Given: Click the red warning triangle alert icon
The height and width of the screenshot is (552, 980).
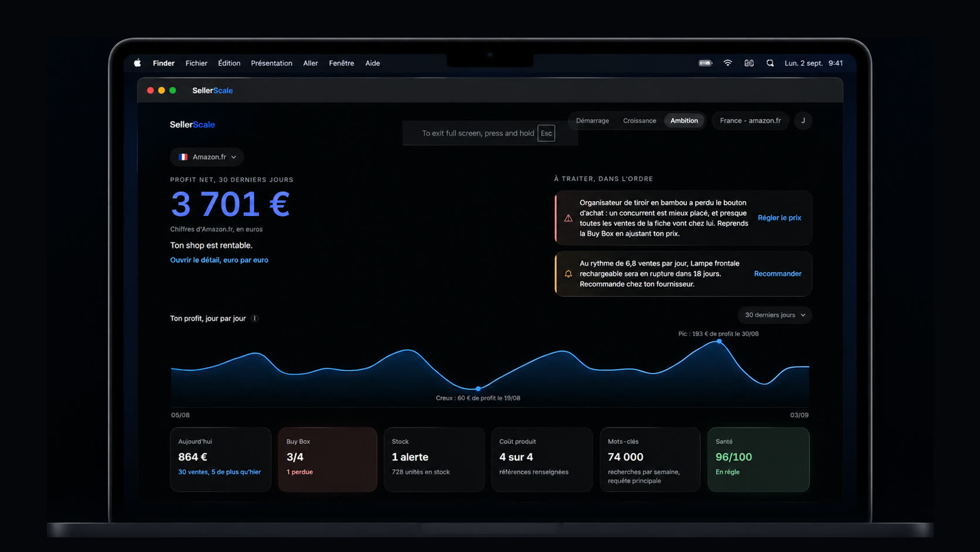Looking at the screenshot, I should (568, 218).
